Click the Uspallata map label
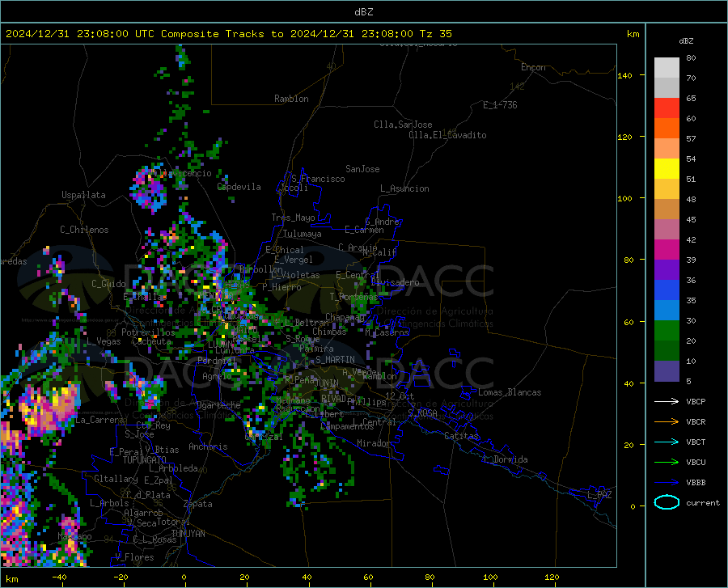This screenshot has width=728, height=588. (83, 195)
